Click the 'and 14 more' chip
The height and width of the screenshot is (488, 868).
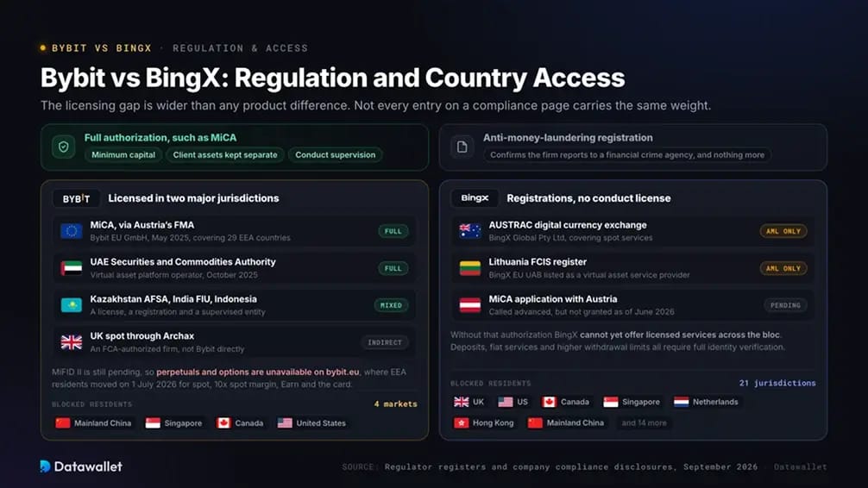tap(644, 423)
